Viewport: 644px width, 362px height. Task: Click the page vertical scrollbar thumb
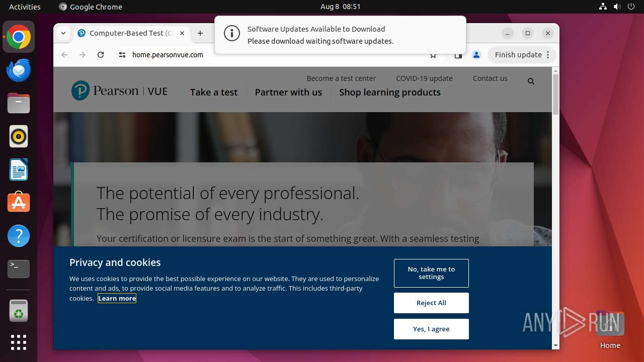[555, 95]
